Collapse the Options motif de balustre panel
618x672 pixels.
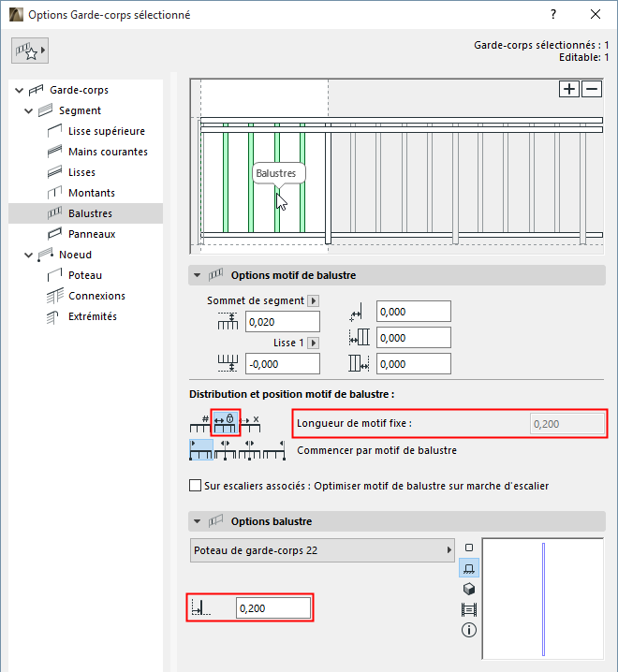coord(197,275)
